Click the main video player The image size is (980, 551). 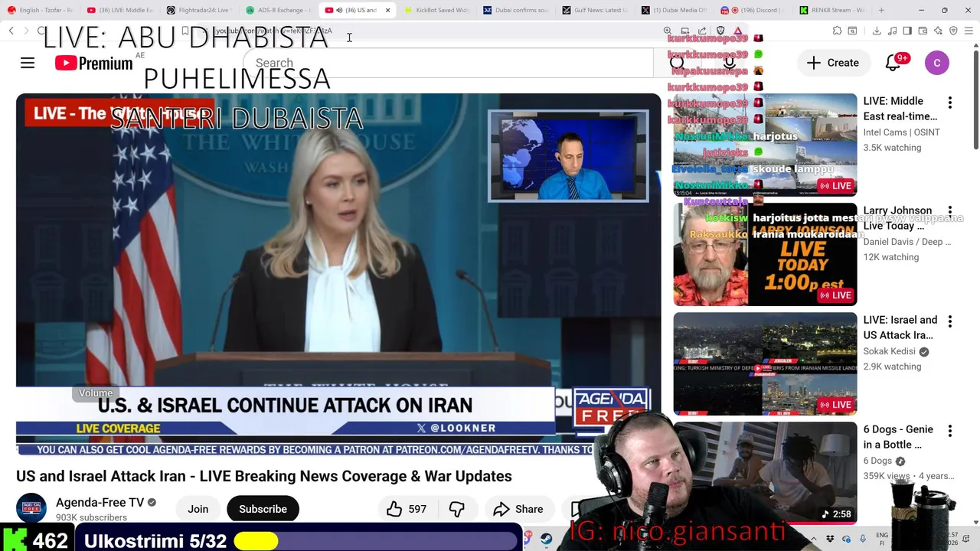coord(338,274)
